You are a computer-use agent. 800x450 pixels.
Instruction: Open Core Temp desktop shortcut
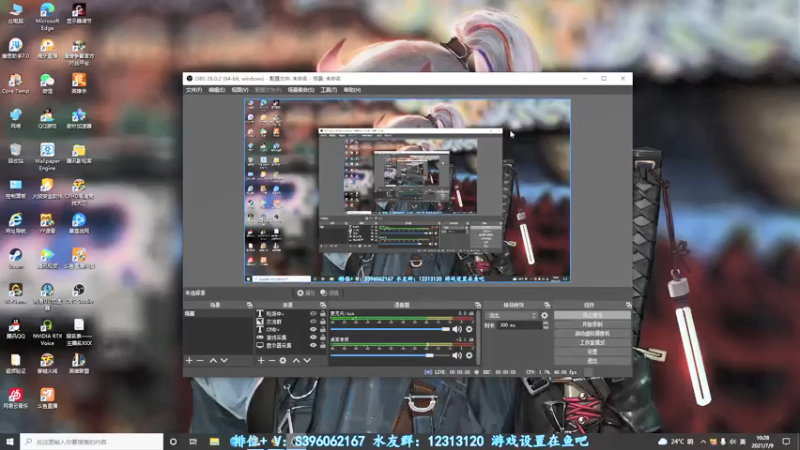[x=16, y=84]
